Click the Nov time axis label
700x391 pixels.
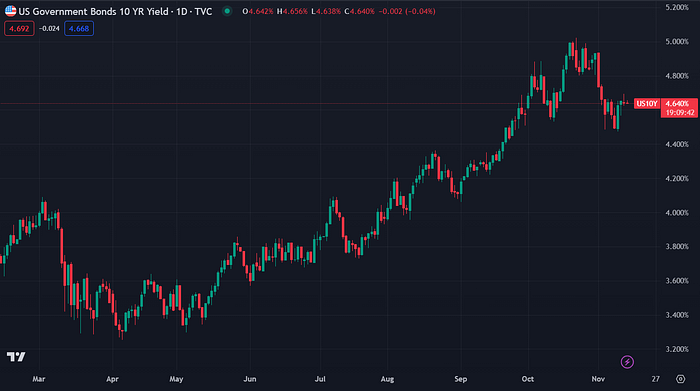pos(598,379)
